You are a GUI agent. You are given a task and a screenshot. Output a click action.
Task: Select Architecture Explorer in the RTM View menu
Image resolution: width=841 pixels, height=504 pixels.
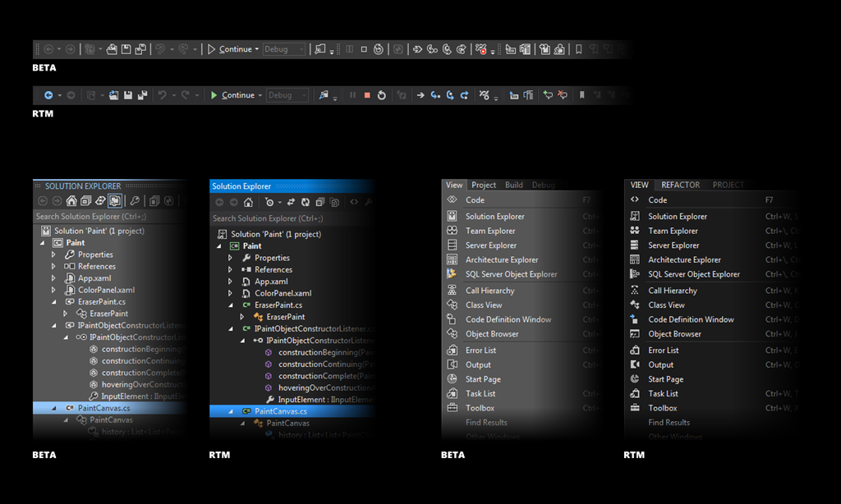point(684,260)
